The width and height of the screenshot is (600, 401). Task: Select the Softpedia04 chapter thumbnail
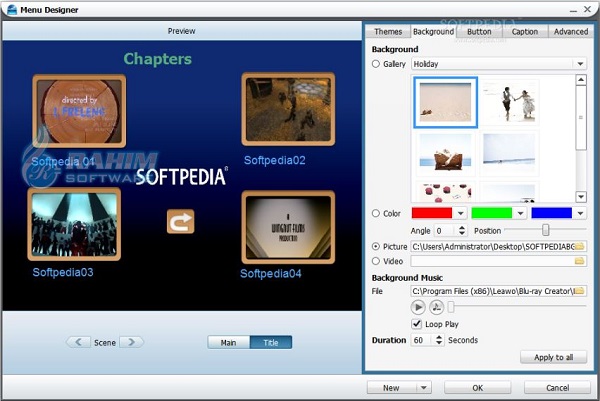[288, 227]
